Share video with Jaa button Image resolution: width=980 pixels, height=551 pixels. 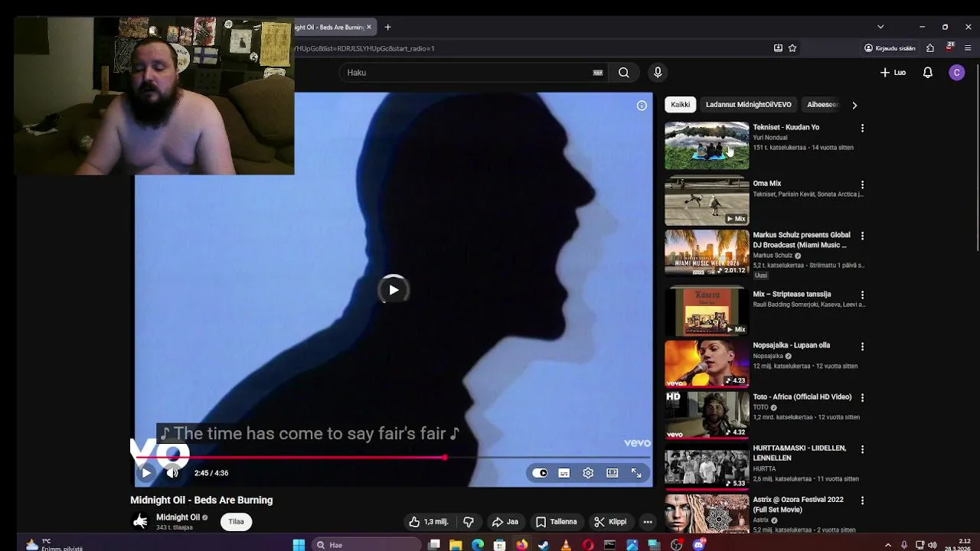click(x=505, y=522)
